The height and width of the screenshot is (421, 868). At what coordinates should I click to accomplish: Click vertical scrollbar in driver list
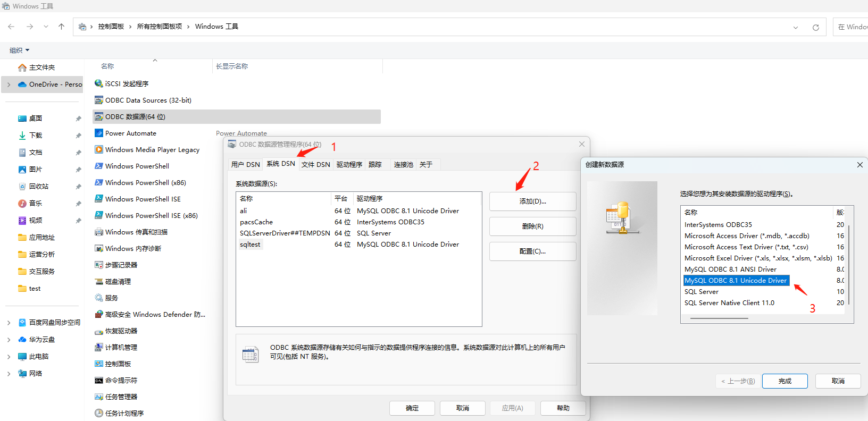click(849, 265)
